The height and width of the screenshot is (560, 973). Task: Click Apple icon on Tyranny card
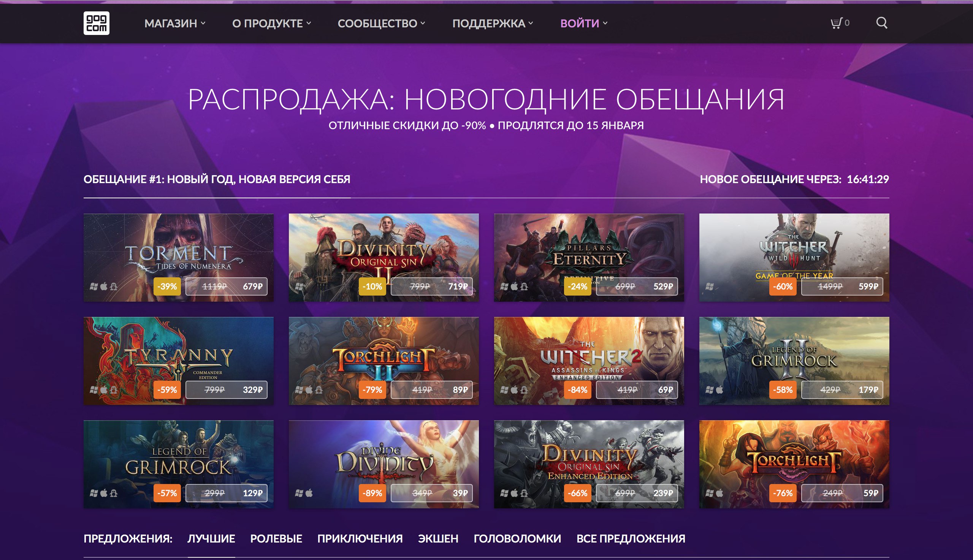103,390
